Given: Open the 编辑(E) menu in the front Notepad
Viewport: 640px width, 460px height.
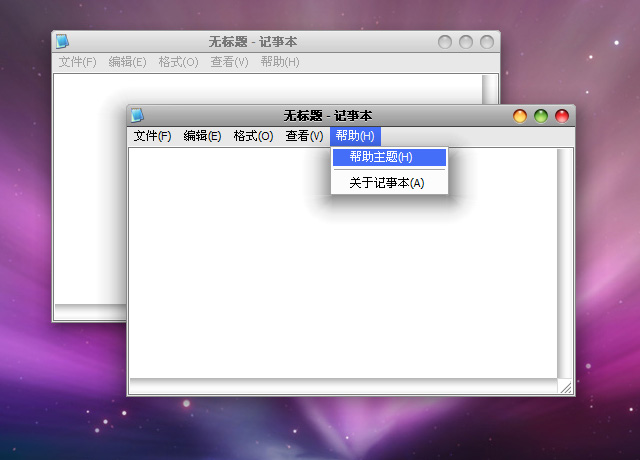Looking at the screenshot, I should click(x=202, y=136).
